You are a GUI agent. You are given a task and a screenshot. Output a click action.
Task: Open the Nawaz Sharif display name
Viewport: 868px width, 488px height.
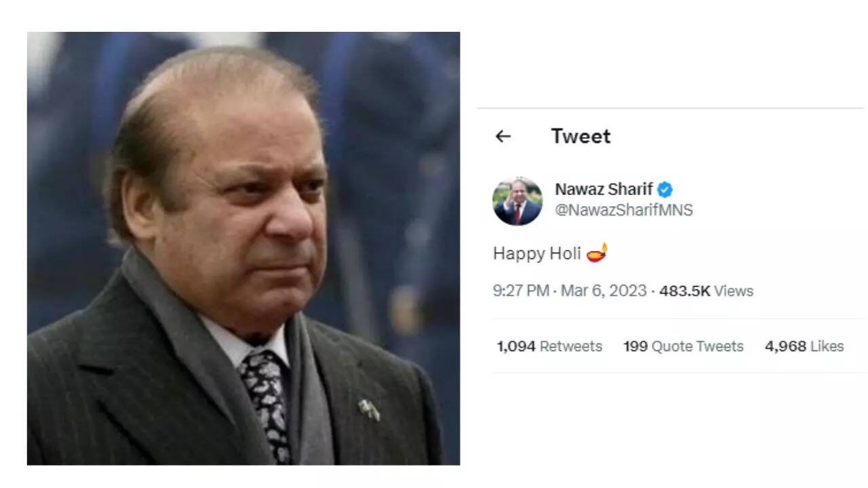604,190
